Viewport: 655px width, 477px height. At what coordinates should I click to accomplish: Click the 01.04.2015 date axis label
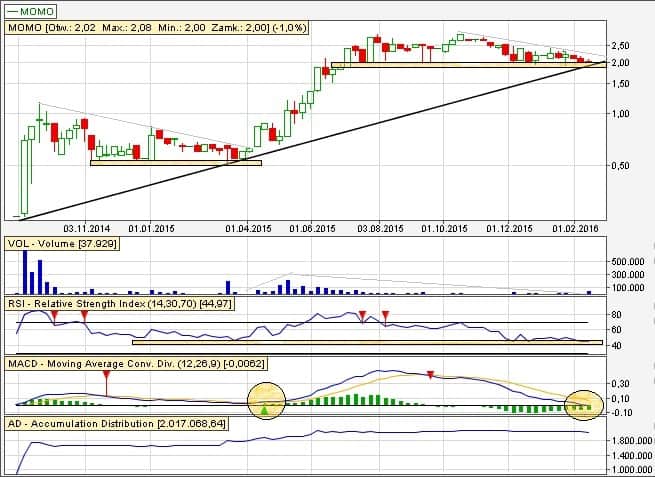pyautogui.click(x=248, y=229)
